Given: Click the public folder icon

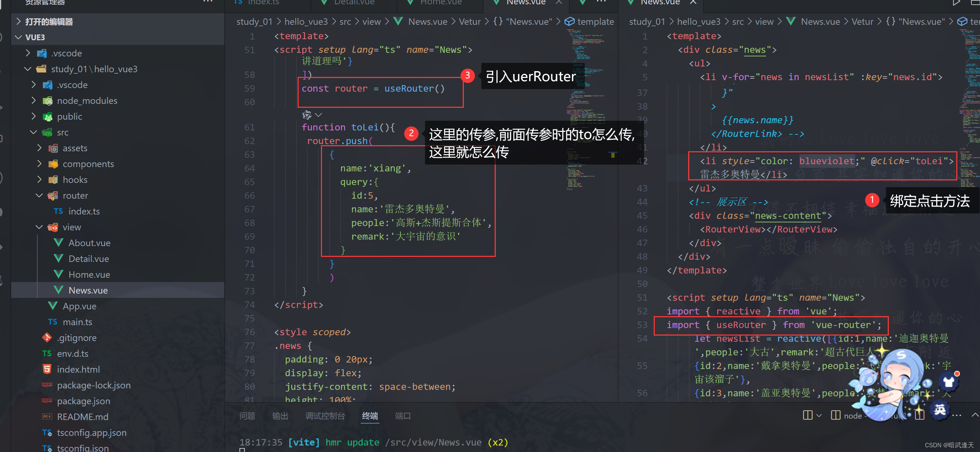Looking at the screenshot, I should point(47,116).
